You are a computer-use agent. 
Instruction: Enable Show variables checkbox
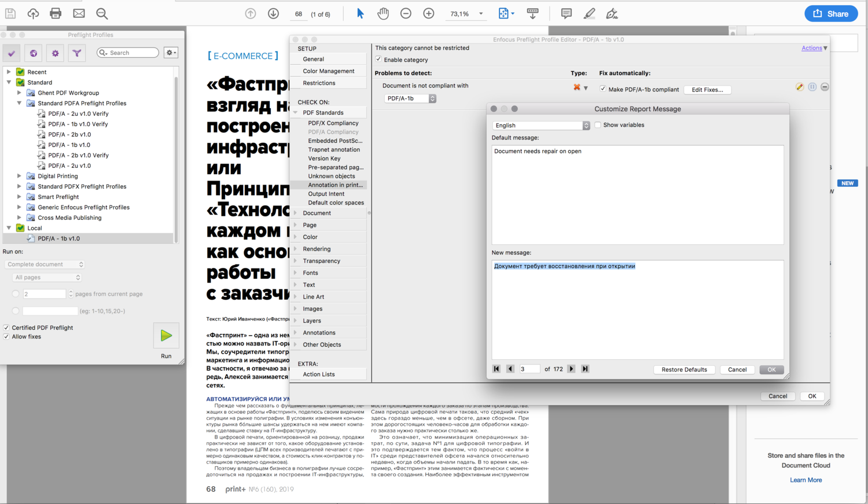(x=598, y=125)
